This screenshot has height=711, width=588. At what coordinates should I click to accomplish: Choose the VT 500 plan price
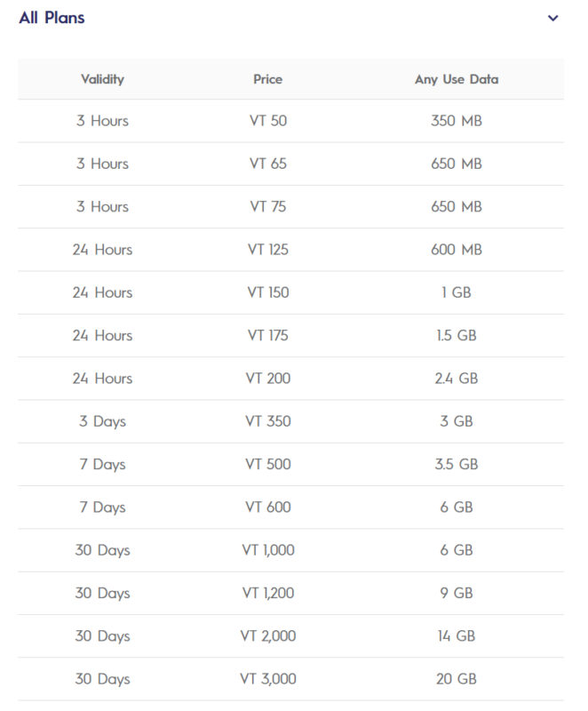[x=267, y=464]
